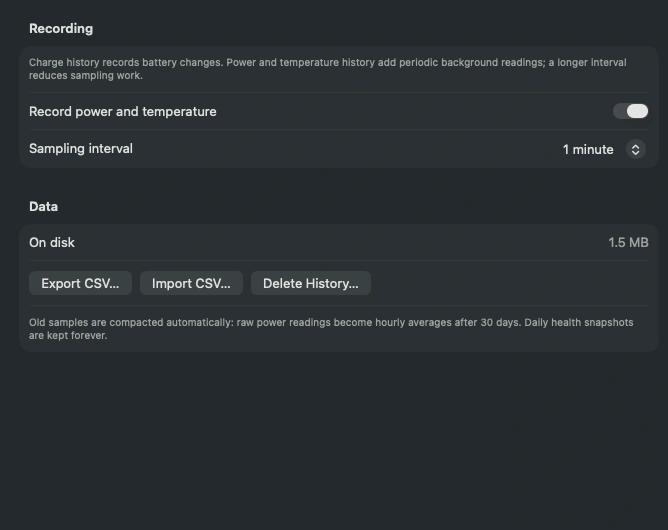Image resolution: width=668 pixels, height=530 pixels.
Task: Click the Sampling interval label
Action: [x=81, y=149]
